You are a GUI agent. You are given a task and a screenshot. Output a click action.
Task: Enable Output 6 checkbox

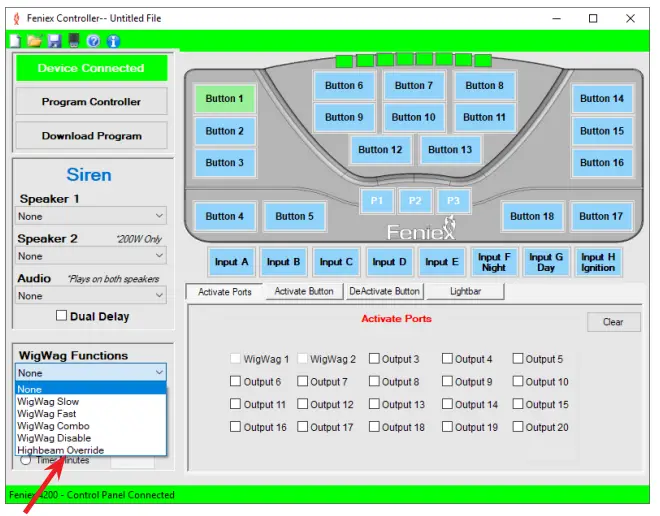point(235,381)
